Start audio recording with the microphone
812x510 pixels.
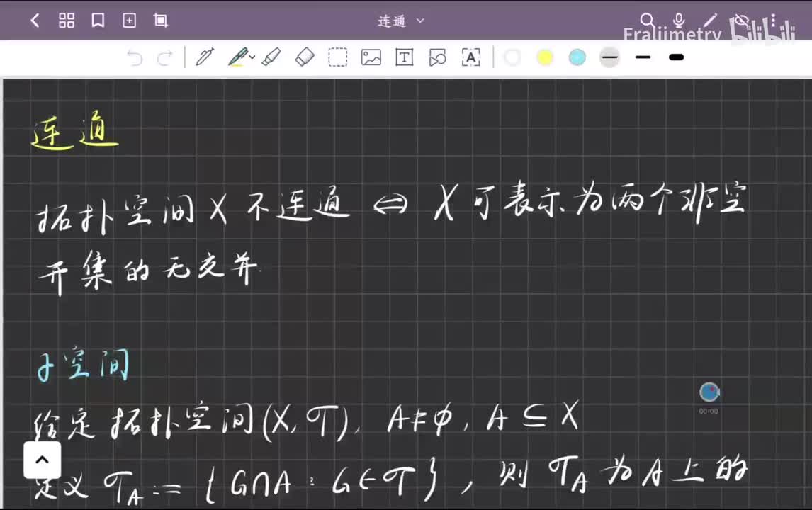click(679, 21)
